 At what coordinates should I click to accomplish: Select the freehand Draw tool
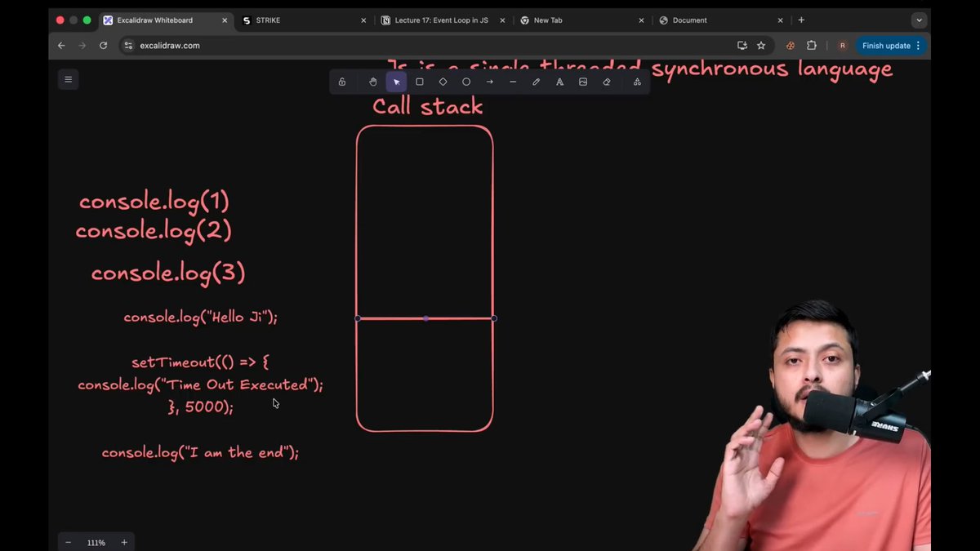coord(536,82)
